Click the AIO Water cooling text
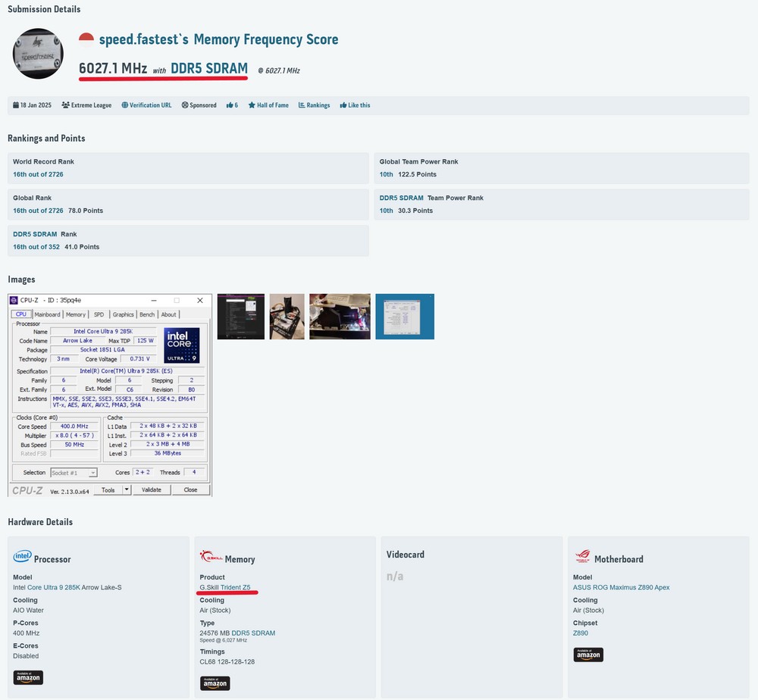The image size is (758, 700). click(29, 611)
